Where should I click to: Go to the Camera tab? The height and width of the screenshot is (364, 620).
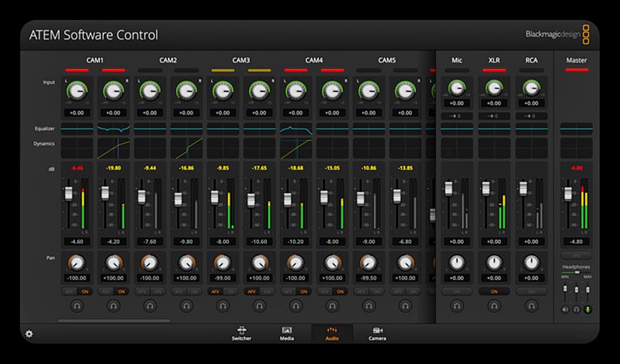tap(377, 334)
